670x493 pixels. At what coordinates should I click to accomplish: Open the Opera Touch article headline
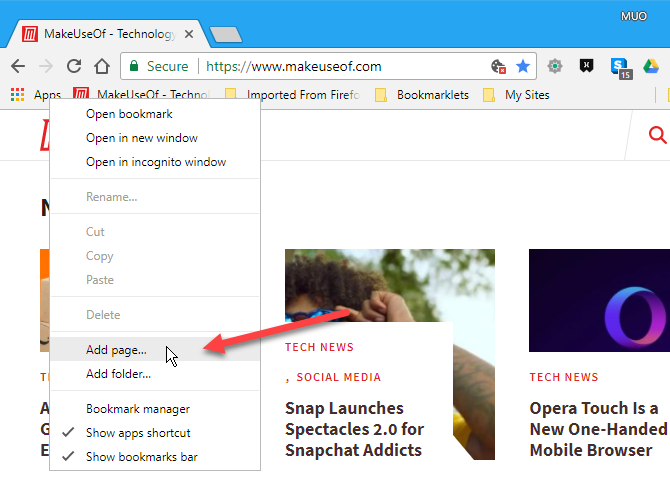pos(598,429)
